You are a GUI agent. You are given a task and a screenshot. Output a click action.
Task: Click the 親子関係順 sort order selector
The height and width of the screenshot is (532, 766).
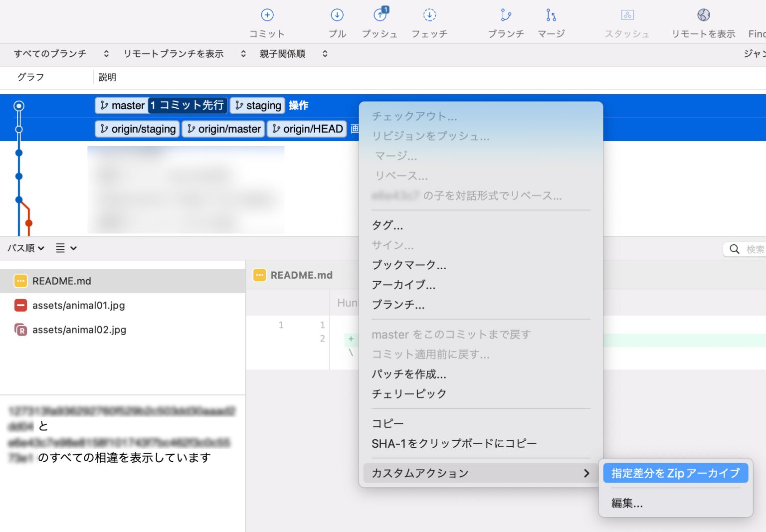[x=283, y=54]
